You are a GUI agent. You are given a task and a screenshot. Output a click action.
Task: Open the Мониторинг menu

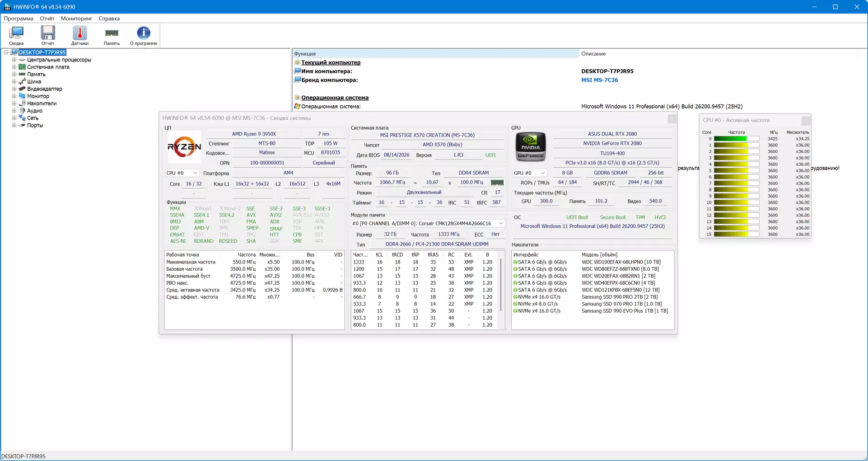(76, 19)
